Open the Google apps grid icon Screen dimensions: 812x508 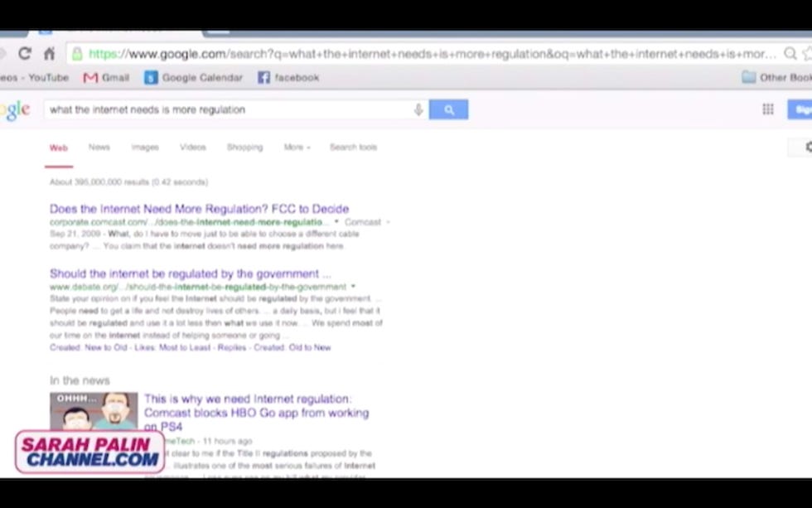(768, 109)
